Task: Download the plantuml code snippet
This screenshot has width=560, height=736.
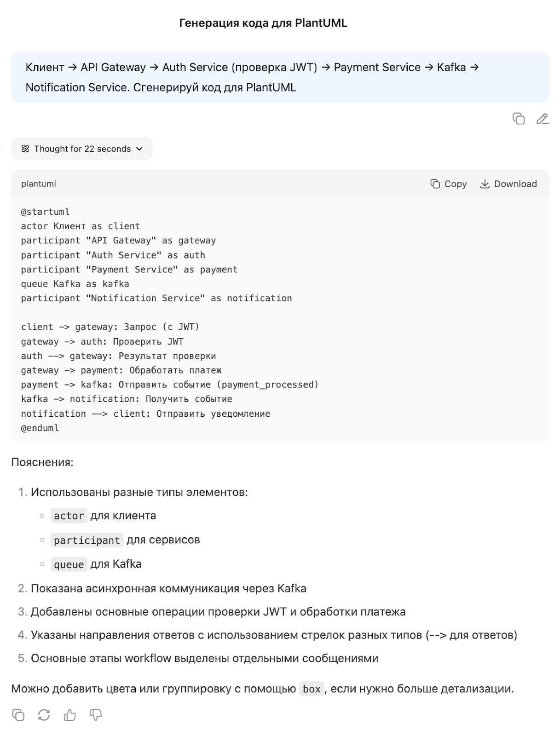Action: [x=508, y=184]
